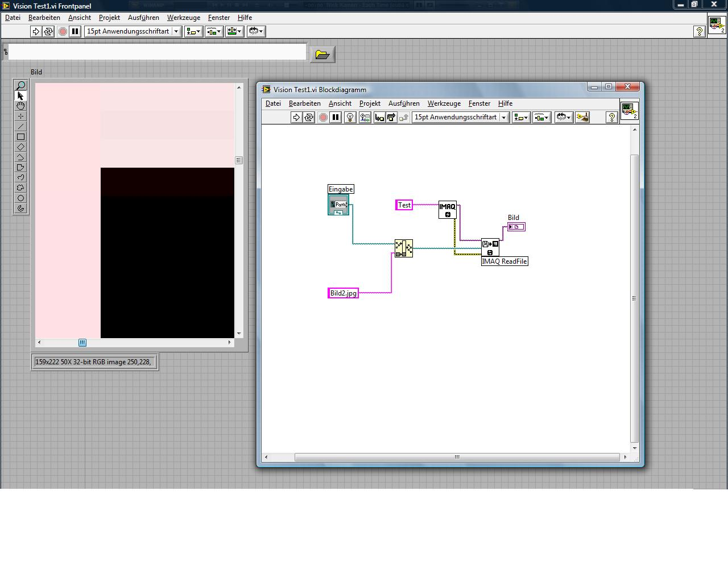
Task: Click Run Continuously in the Frontpanel toolbar
Action: coord(48,31)
